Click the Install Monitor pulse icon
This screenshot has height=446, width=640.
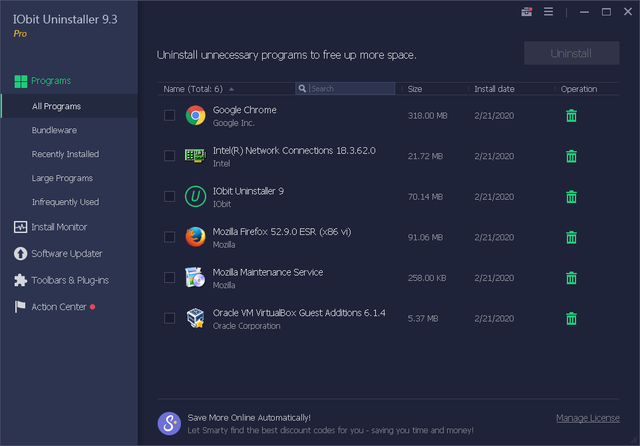[20, 227]
